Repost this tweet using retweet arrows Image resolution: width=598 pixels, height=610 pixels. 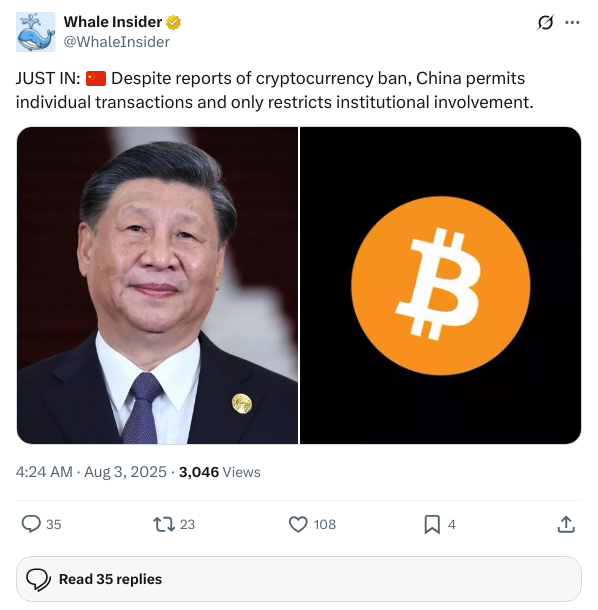[164, 524]
